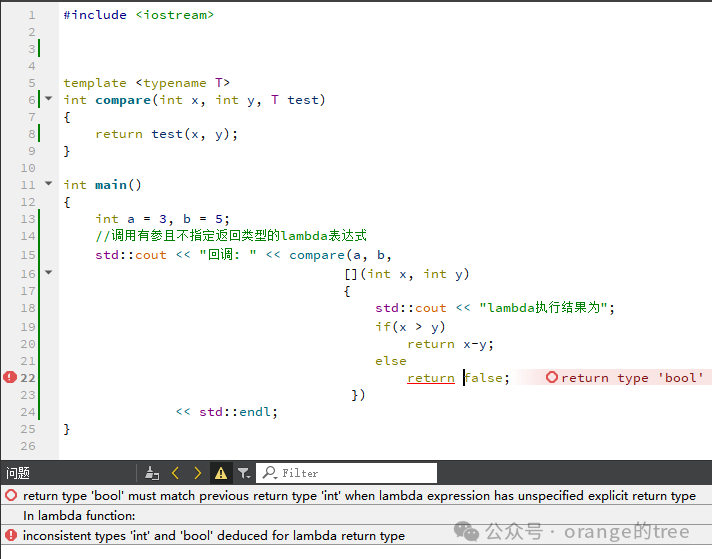Click 'std::endl' on line 24
The width and height of the screenshot is (712, 559).
pos(234,412)
